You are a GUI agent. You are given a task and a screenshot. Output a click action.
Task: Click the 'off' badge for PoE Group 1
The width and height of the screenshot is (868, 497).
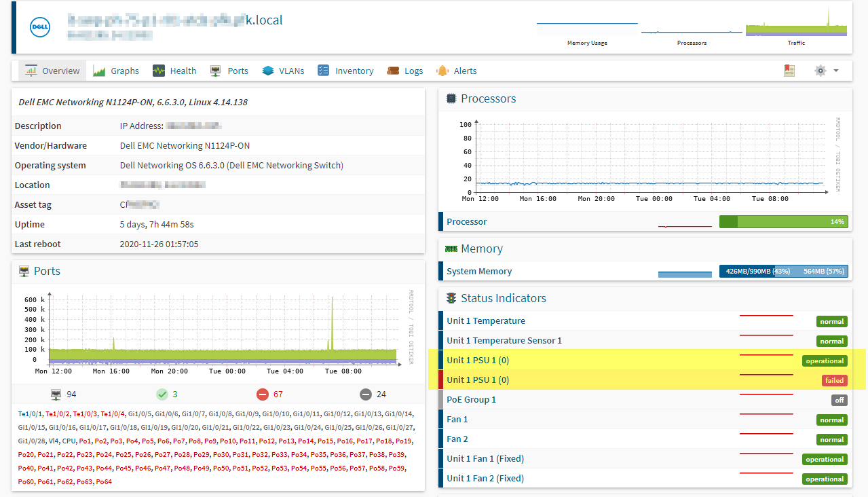pyautogui.click(x=840, y=400)
